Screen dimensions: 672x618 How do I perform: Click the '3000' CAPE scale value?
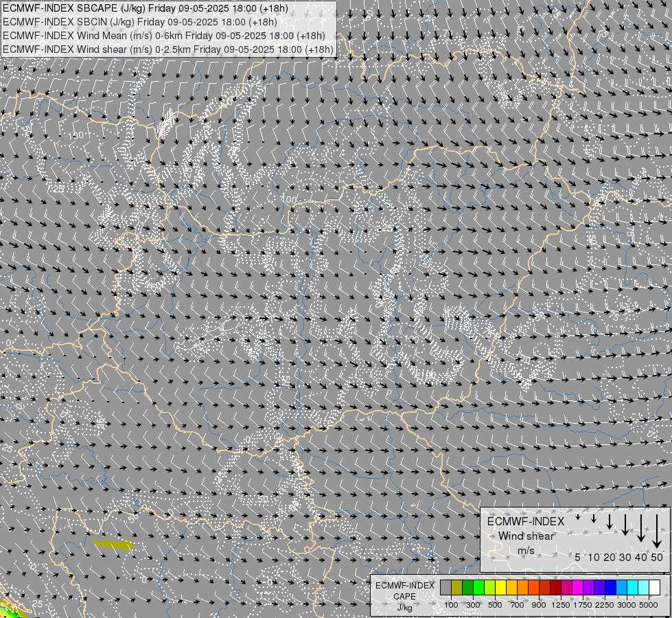click(x=627, y=605)
